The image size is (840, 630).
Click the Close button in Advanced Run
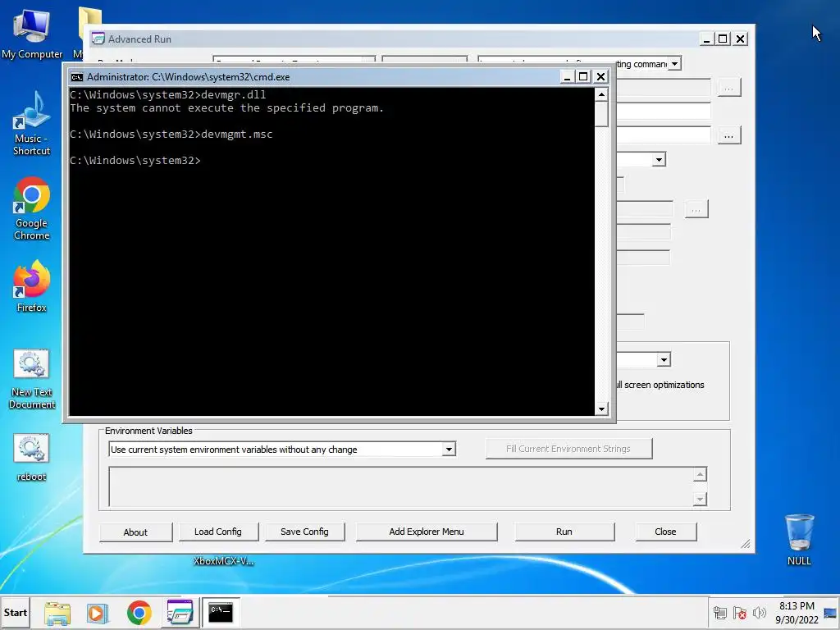(x=665, y=532)
